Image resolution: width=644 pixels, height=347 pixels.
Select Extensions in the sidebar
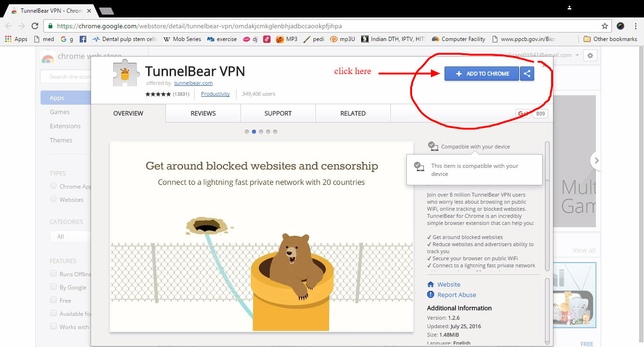[65, 126]
